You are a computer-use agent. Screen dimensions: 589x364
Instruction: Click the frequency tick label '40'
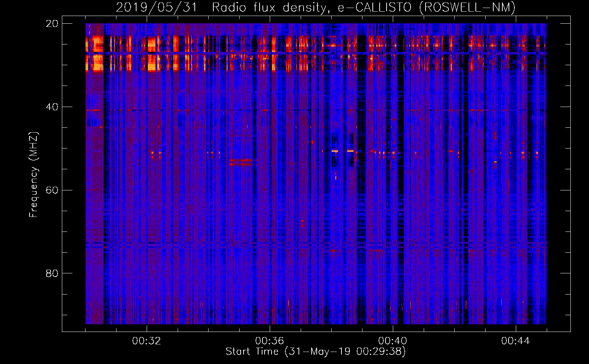(52, 107)
